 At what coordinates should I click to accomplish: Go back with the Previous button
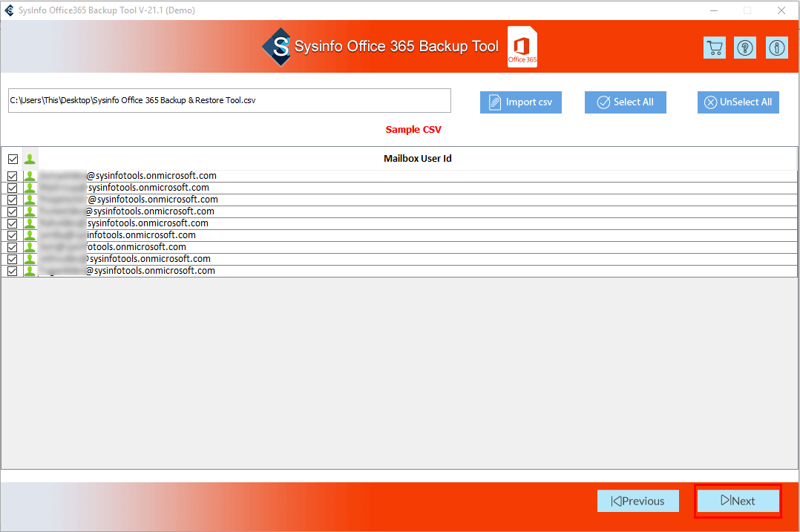637,501
